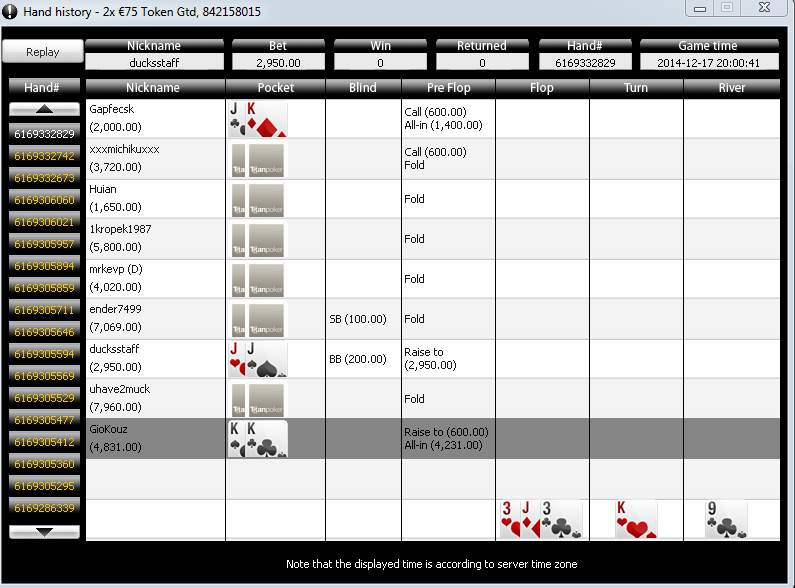Open hand 6169305412

[x=44, y=442]
